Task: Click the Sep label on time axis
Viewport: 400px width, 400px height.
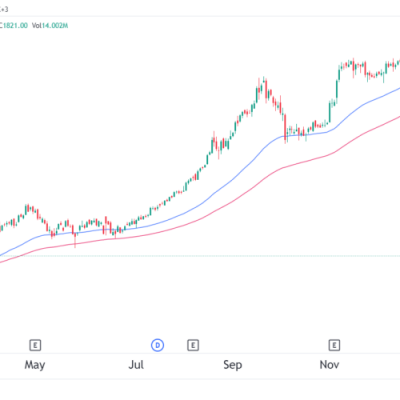Action: tap(232, 365)
